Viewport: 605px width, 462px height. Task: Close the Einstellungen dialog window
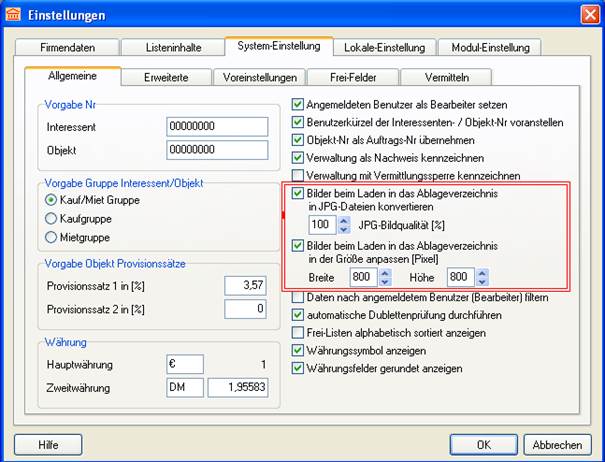tap(590, 15)
